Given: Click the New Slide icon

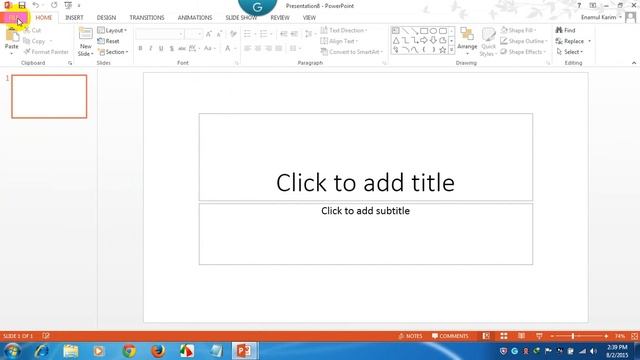Looking at the screenshot, I should [86, 34].
